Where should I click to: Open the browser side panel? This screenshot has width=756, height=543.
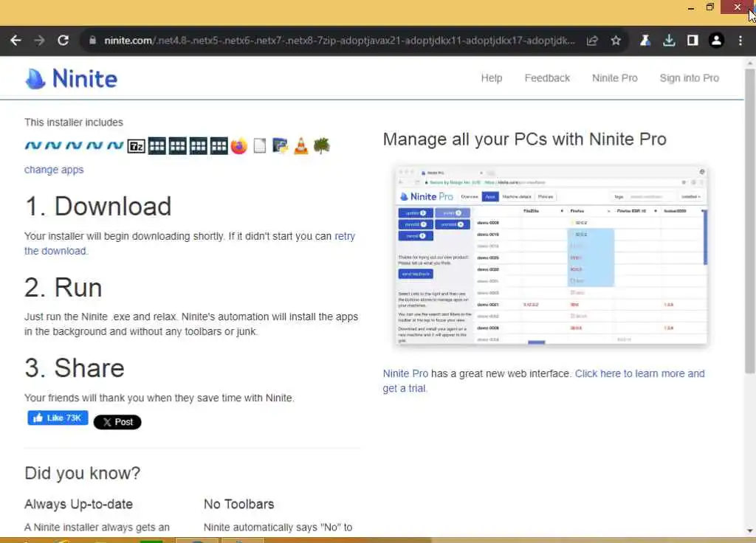[x=693, y=41]
